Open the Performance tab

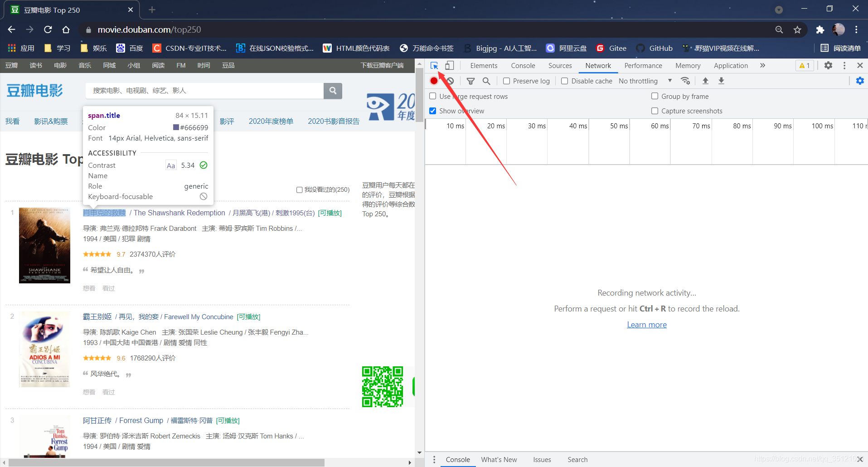click(x=643, y=66)
